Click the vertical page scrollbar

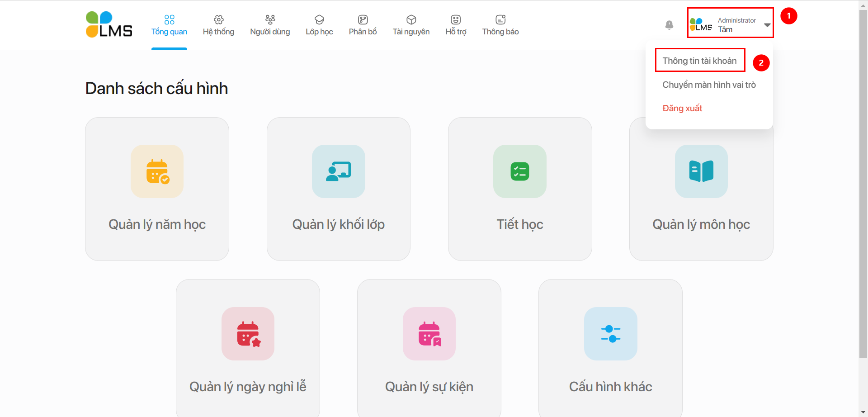point(863,181)
